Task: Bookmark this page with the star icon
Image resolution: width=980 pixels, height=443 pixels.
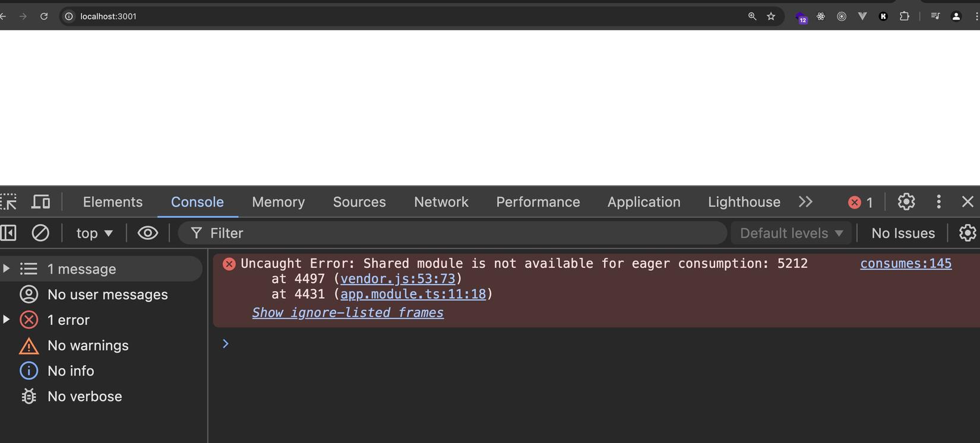Action: coord(771,17)
